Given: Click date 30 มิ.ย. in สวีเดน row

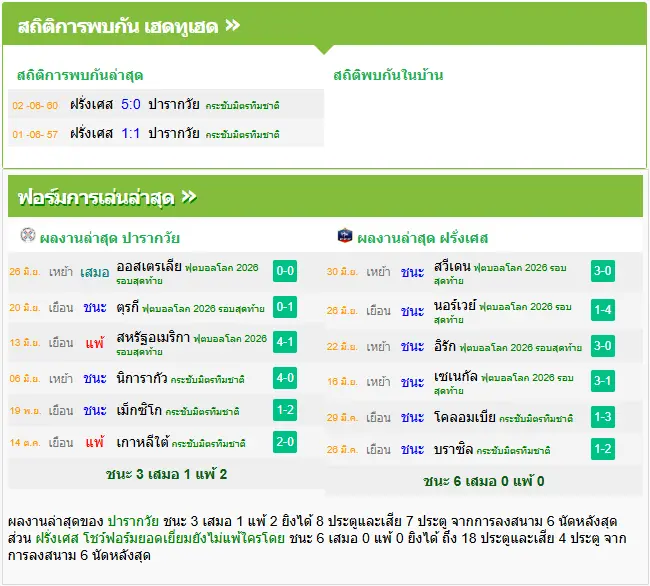Looking at the screenshot, I should [342, 272].
